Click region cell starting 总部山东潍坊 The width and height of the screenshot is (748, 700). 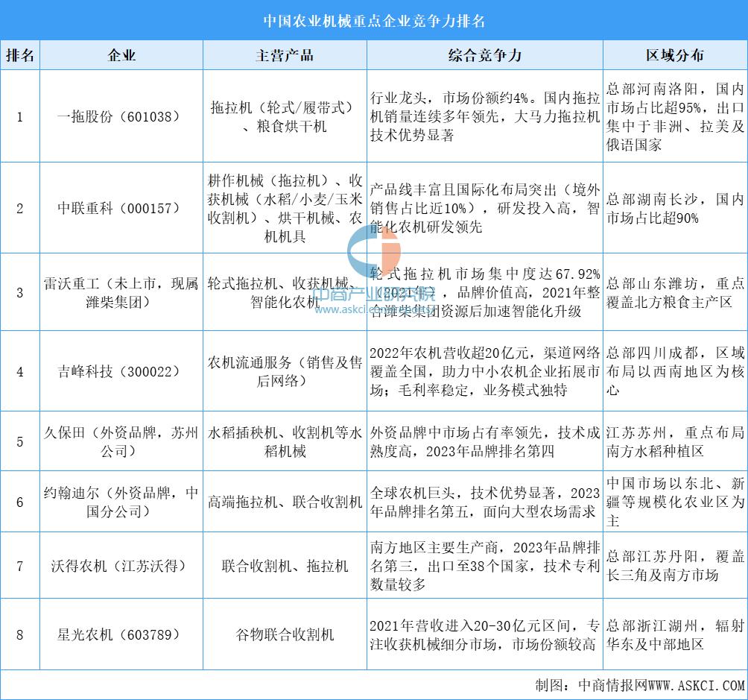[675, 292]
